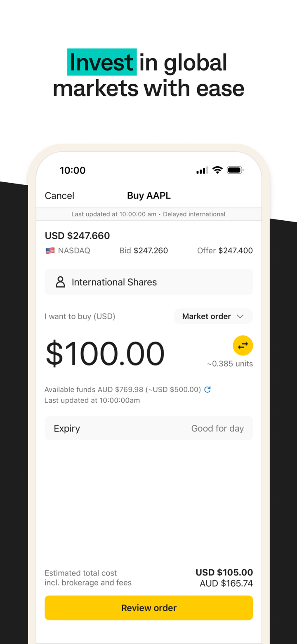Viewport: 297px width, 644px height.
Task: Open the Market order dropdown
Action: click(213, 316)
